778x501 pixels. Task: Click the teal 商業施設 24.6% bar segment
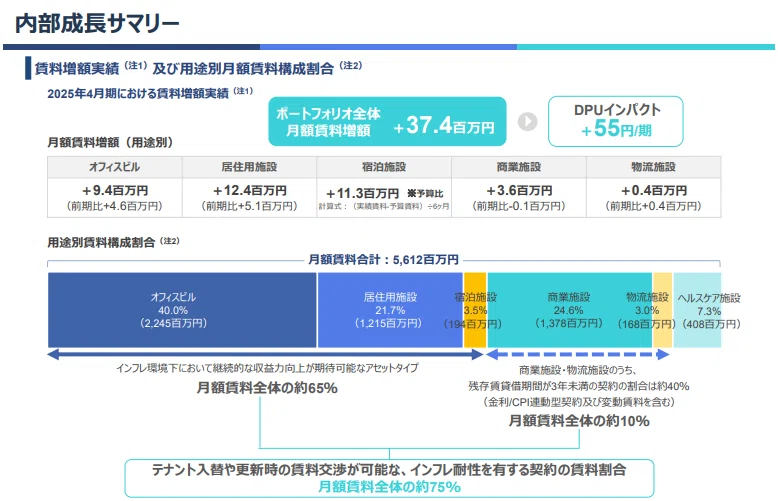(570, 310)
